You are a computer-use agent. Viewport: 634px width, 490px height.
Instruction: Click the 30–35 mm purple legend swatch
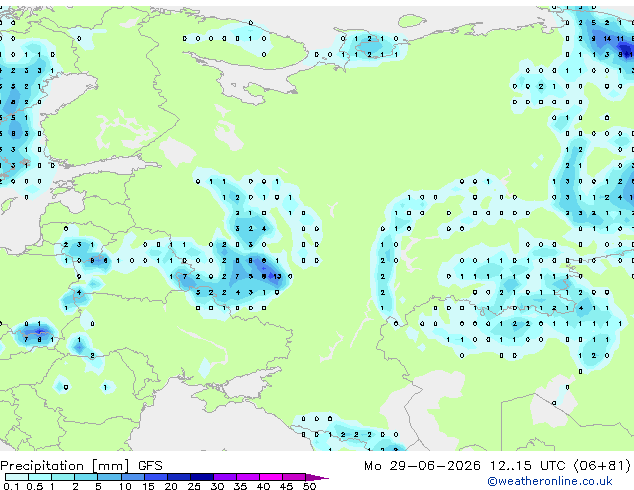[224, 477]
